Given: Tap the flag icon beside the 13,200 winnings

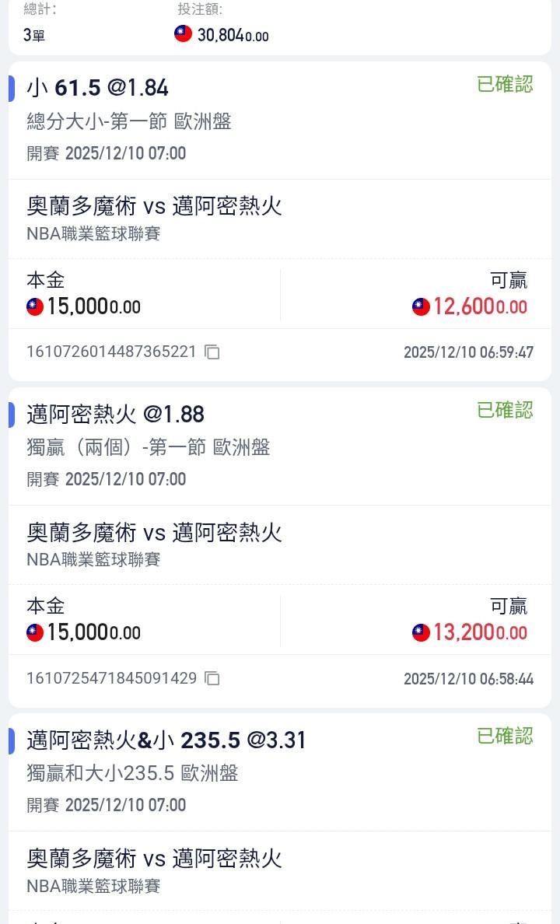Looking at the screenshot, I should [421, 633].
